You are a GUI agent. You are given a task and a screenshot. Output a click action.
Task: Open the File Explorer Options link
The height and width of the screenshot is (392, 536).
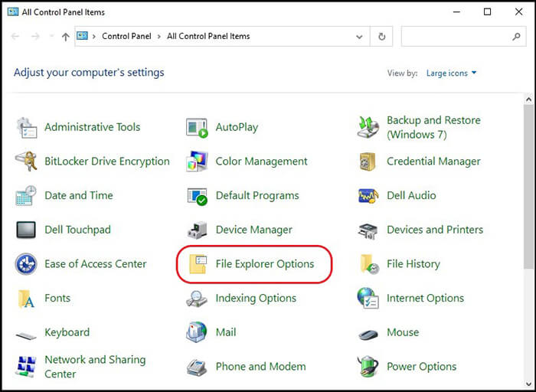click(265, 264)
